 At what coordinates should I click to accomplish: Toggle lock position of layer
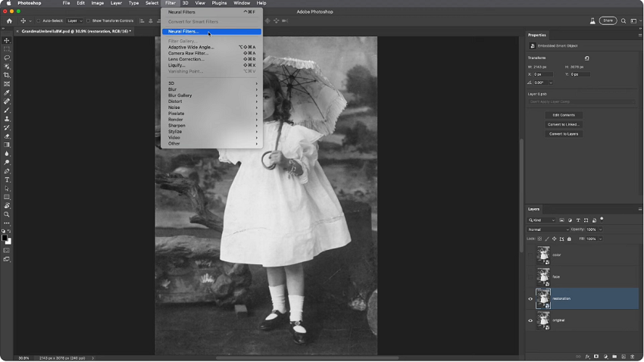tap(554, 239)
